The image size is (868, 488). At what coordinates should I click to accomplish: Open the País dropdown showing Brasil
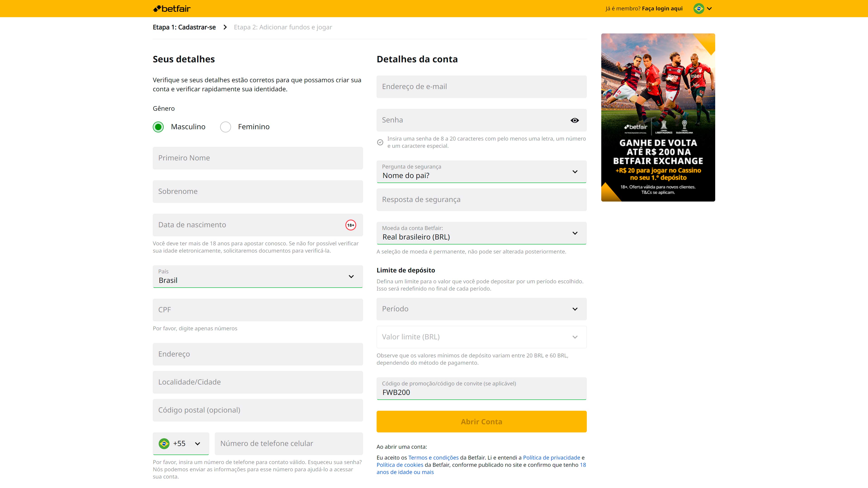click(x=258, y=277)
